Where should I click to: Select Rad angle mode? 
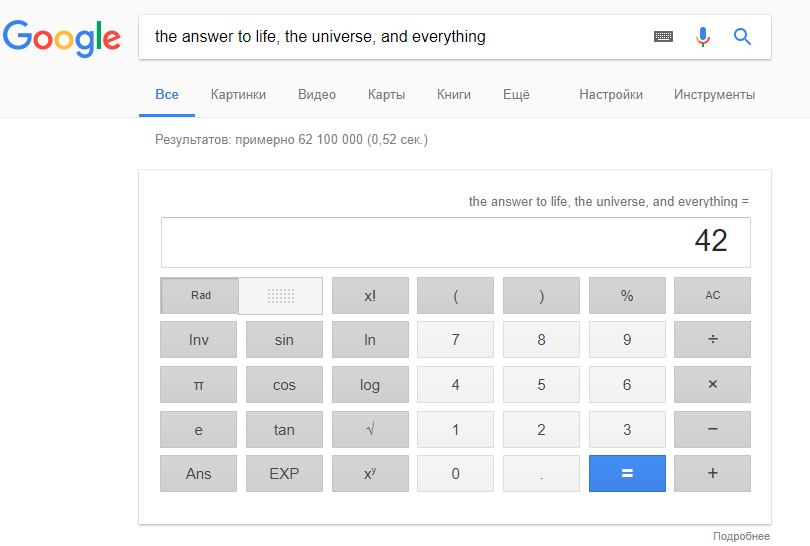tap(200, 296)
